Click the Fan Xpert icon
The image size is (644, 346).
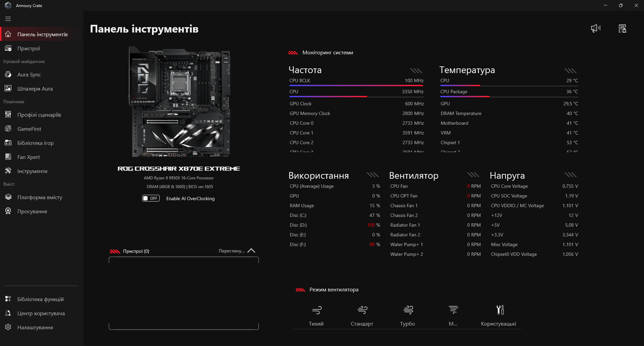tap(8, 157)
